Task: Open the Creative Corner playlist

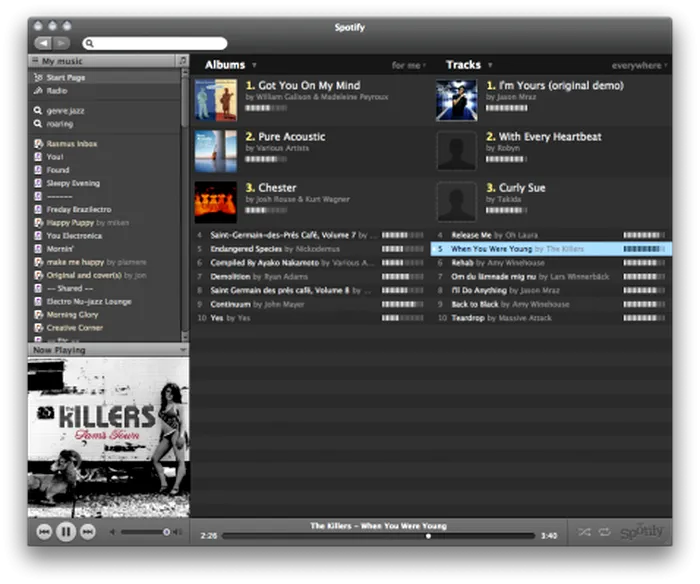Action: [104, 328]
